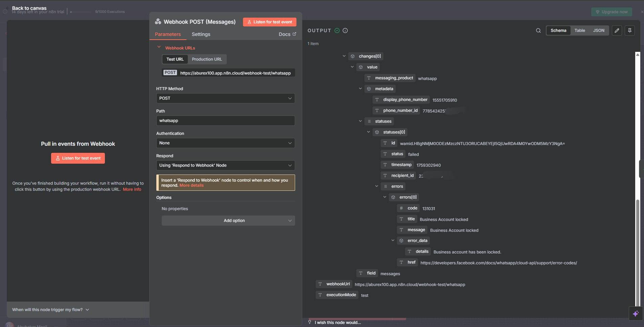Open the HTTP Method dropdown
644x327 pixels.
tap(225, 98)
